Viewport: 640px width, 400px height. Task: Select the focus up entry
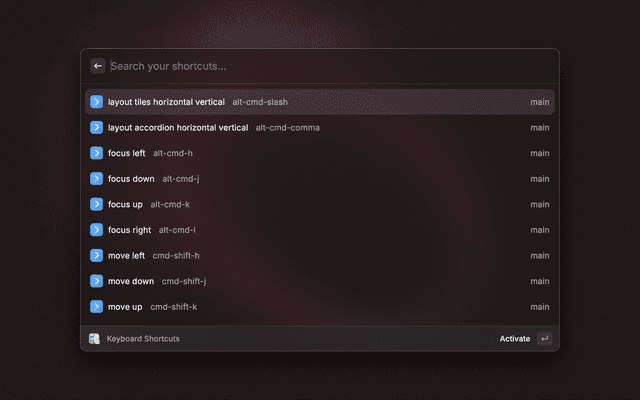click(320, 204)
